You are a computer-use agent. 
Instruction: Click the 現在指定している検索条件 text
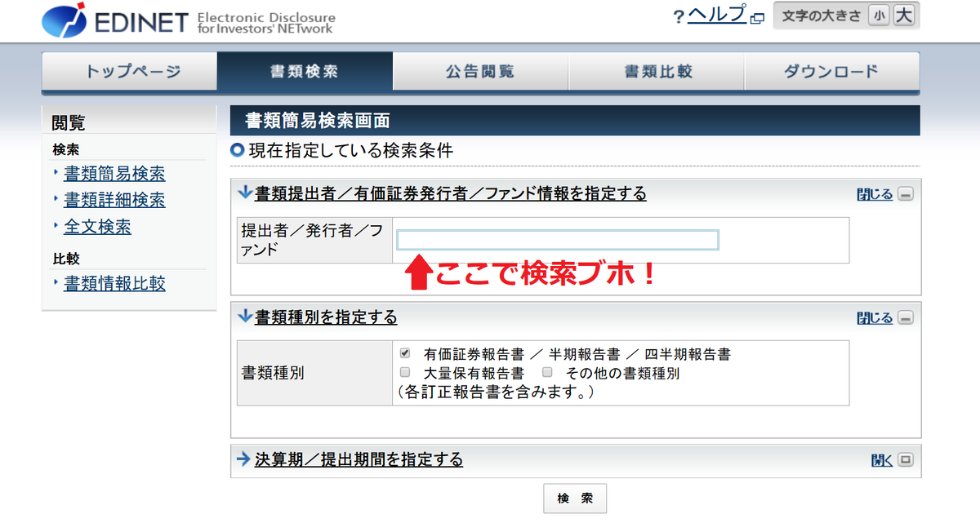click(350, 150)
